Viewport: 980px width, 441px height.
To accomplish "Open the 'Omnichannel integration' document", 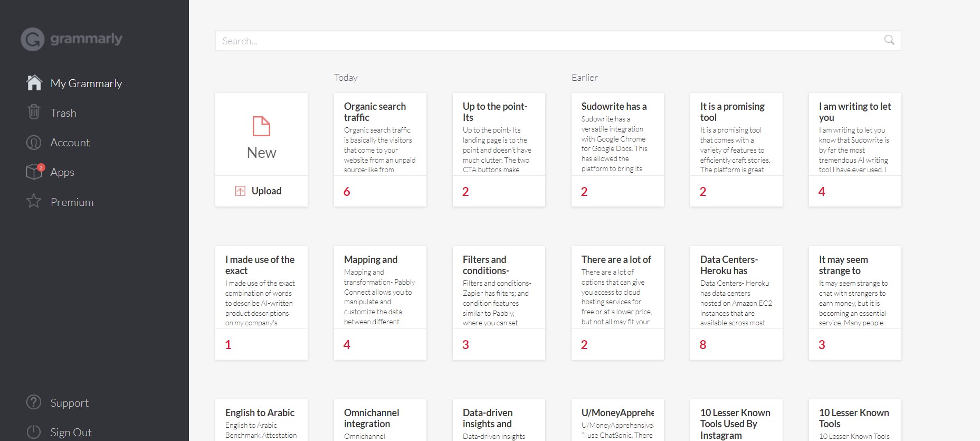I will 380,420.
